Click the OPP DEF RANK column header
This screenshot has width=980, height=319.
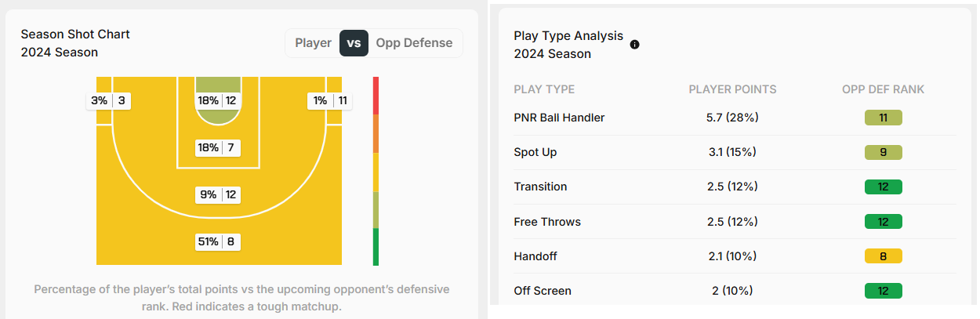click(883, 89)
